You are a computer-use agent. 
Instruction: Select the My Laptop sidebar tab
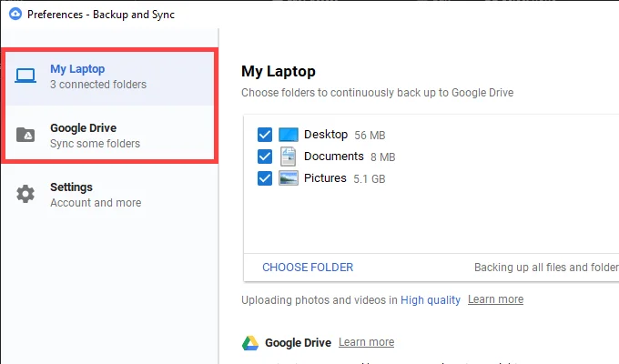click(110, 76)
